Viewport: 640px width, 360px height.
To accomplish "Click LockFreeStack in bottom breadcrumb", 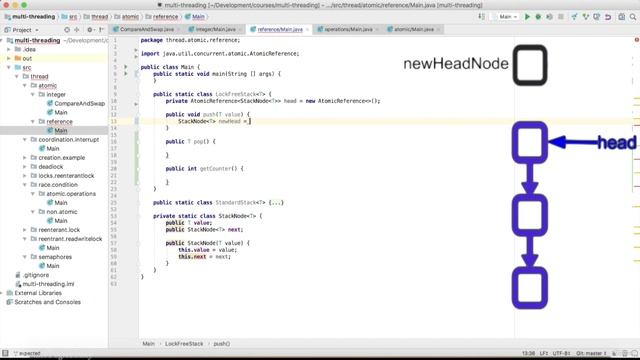I will pyautogui.click(x=184, y=344).
